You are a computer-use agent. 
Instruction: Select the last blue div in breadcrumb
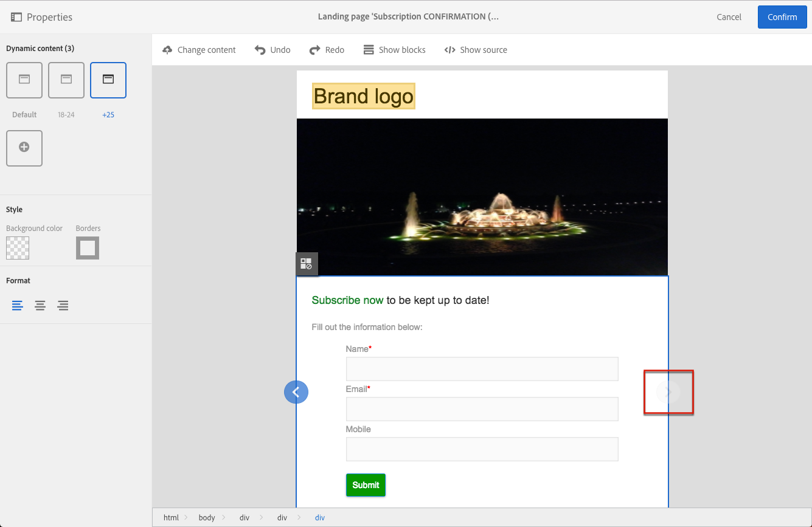tap(320, 518)
